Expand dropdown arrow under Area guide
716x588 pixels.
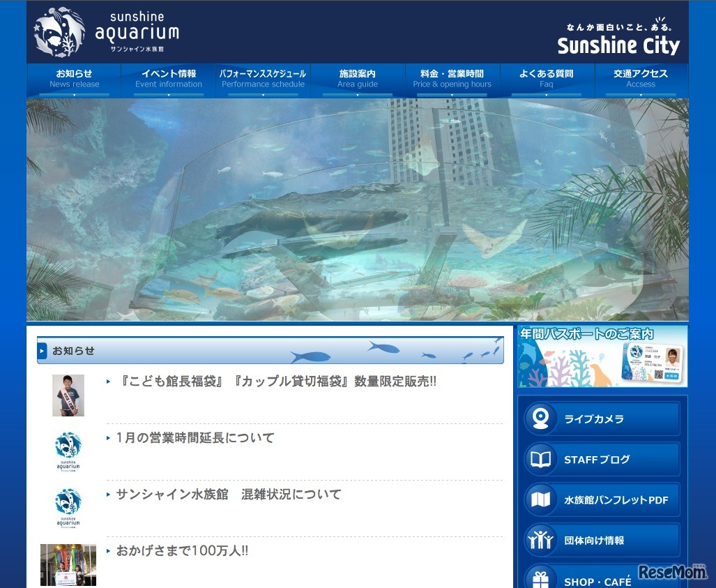coord(358,95)
